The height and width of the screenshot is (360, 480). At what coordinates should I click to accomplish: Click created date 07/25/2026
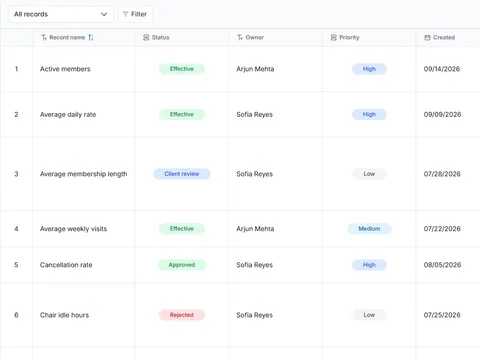tap(442, 315)
